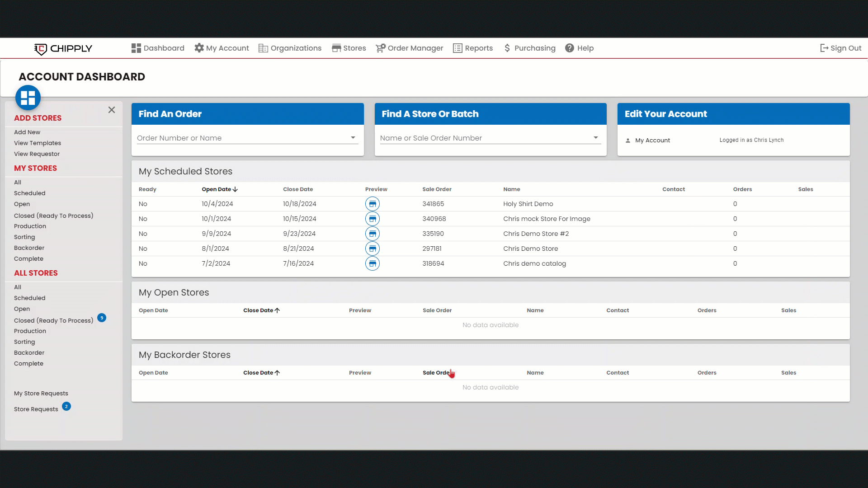Click the blue dashboard grid icon button
This screenshot has height=488, width=868.
28,98
